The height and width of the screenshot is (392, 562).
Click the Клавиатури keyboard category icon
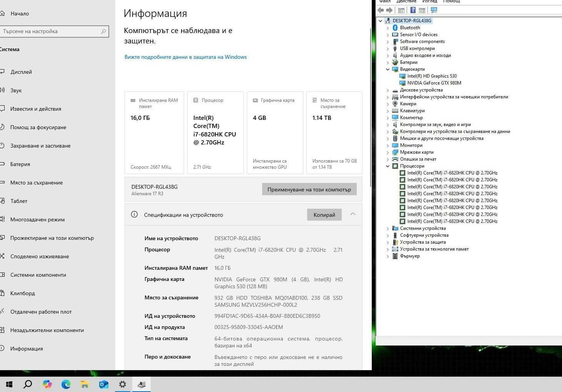395,111
